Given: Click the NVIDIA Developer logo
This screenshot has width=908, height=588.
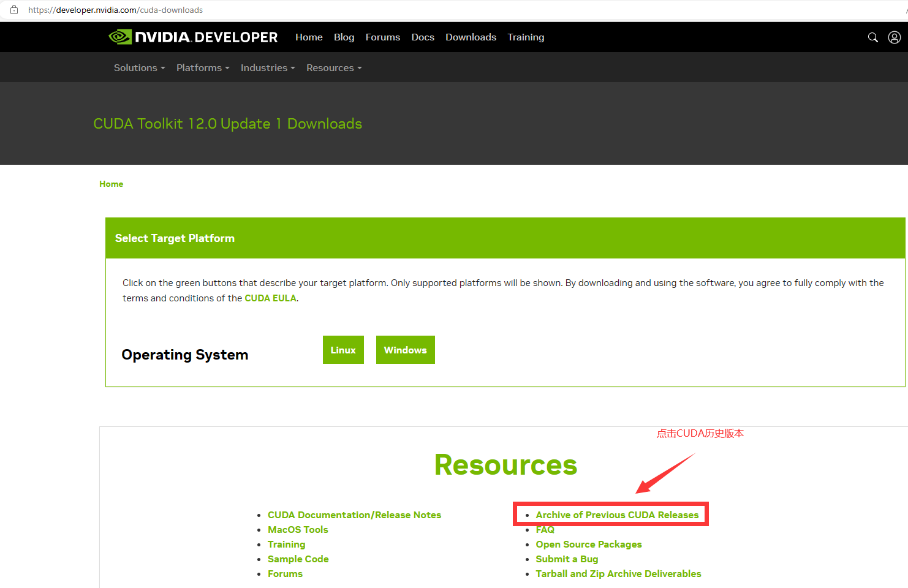Looking at the screenshot, I should pyautogui.click(x=193, y=37).
